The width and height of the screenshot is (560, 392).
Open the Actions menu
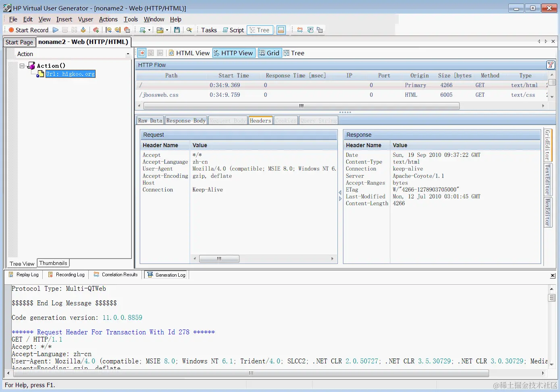click(x=108, y=19)
